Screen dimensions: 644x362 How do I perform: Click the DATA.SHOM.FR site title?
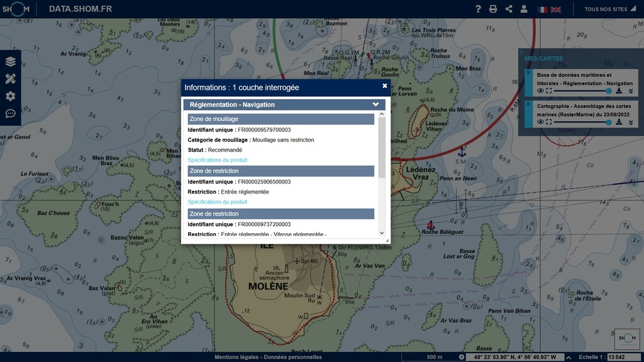(x=80, y=9)
